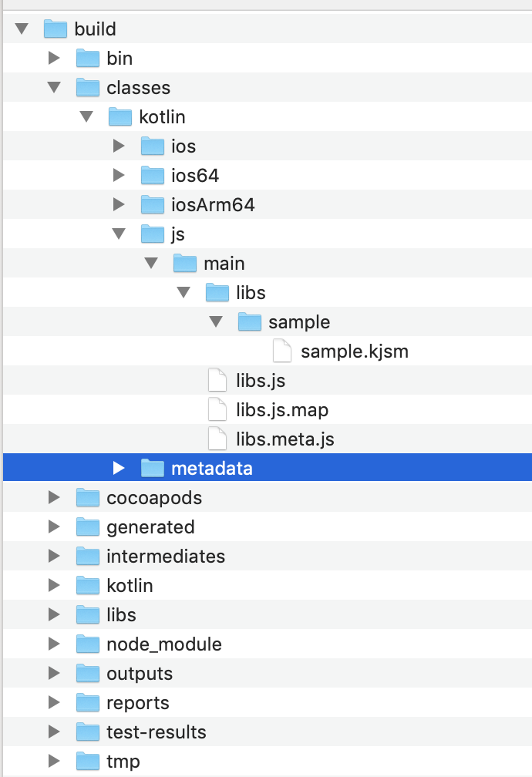
Task: Select the kotlin folder icon under classes
Action: point(120,116)
